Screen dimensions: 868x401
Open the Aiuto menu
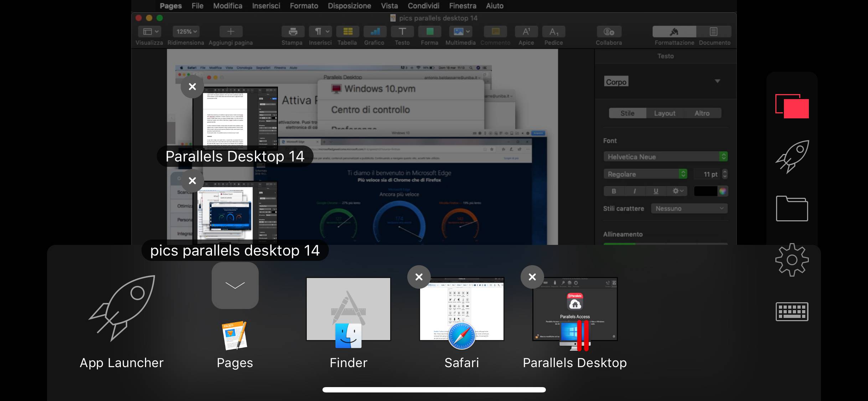coord(495,6)
